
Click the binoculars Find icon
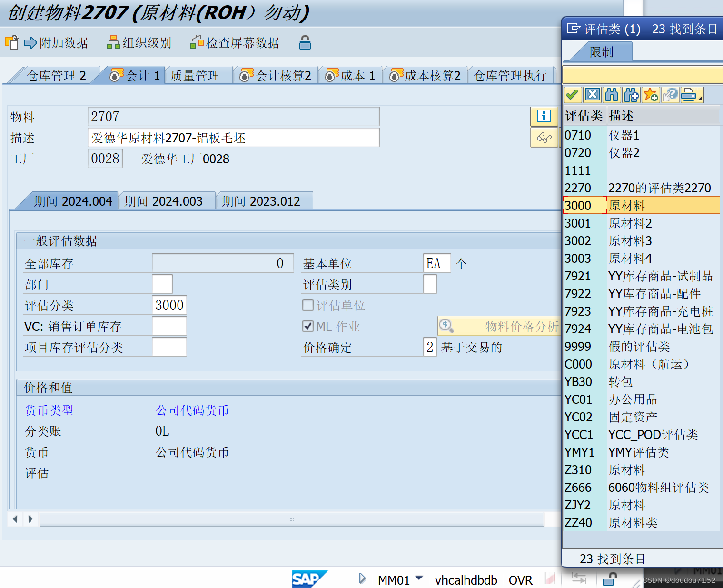[612, 95]
